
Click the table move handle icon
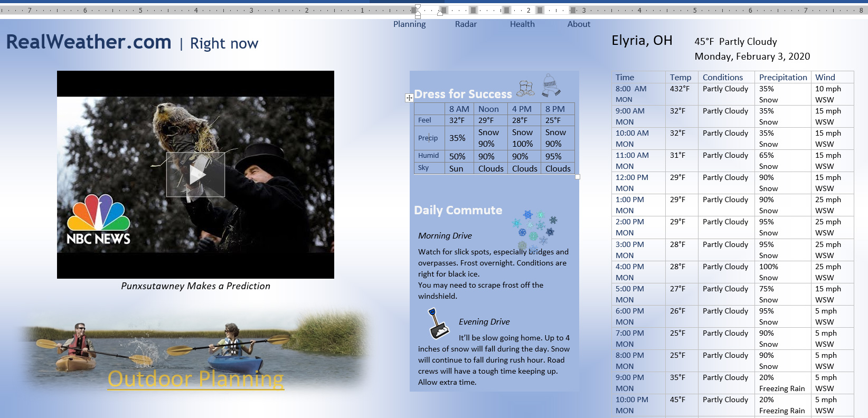[409, 98]
